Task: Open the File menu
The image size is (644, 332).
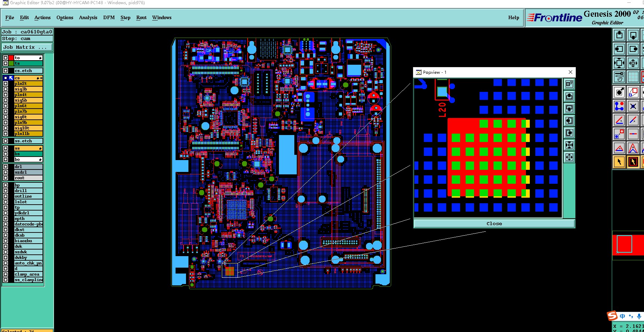Action: pyautogui.click(x=10, y=17)
